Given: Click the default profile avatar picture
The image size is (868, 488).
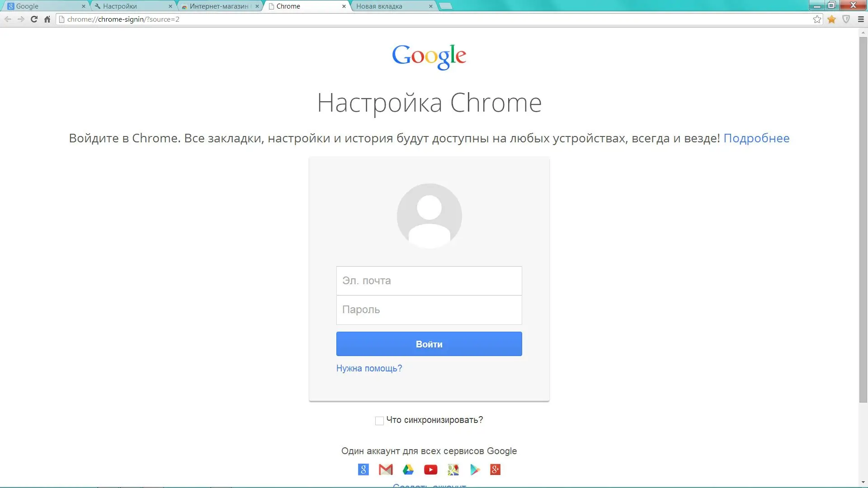Looking at the screenshot, I should [x=429, y=216].
